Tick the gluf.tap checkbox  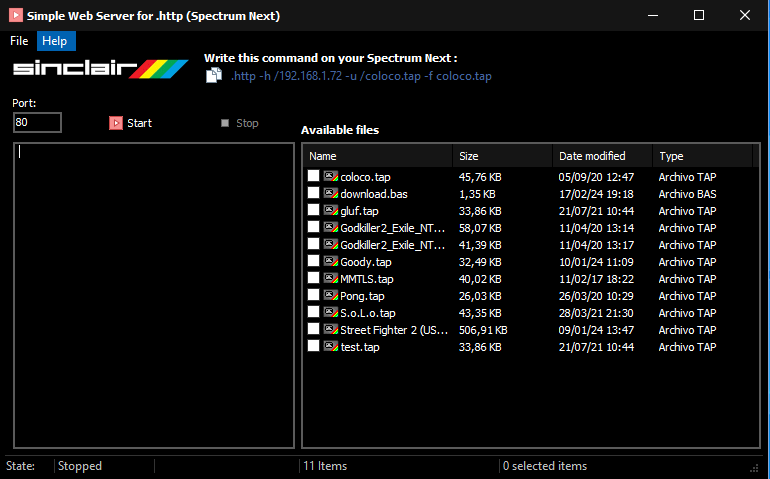[x=313, y=210]
